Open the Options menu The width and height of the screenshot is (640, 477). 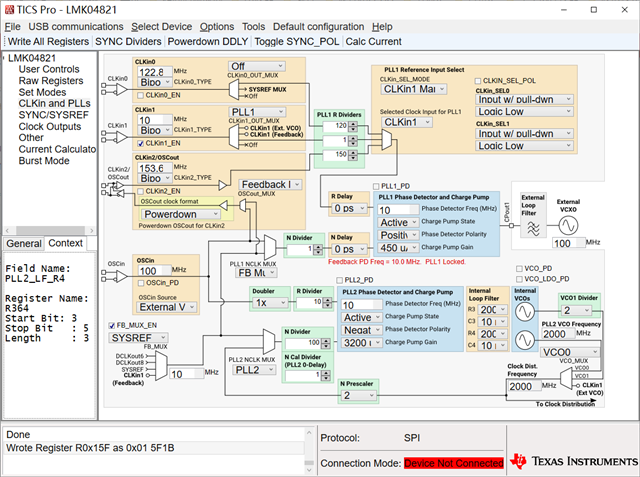click(x=217, y=27)
